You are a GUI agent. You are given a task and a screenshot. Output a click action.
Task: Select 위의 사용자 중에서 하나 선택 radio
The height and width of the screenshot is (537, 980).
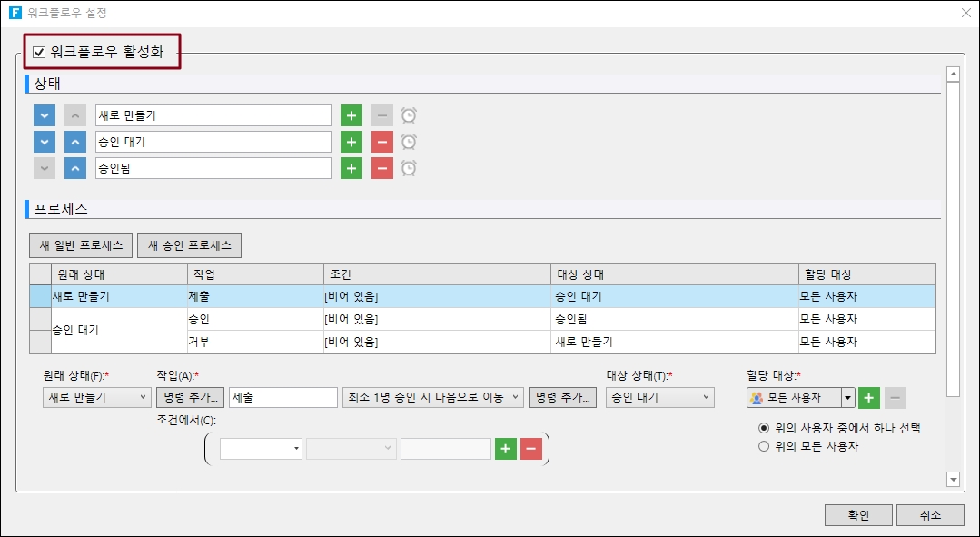[764, 428]
